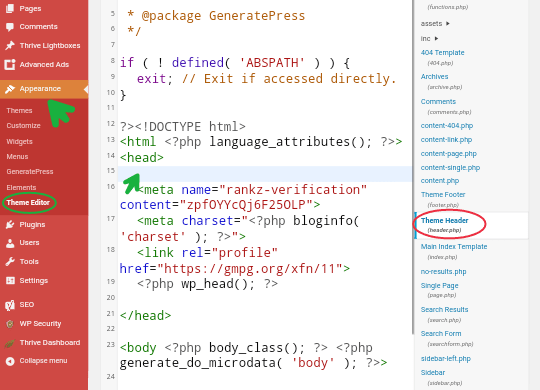Open Theme Editor submenu item

(28, 203)
